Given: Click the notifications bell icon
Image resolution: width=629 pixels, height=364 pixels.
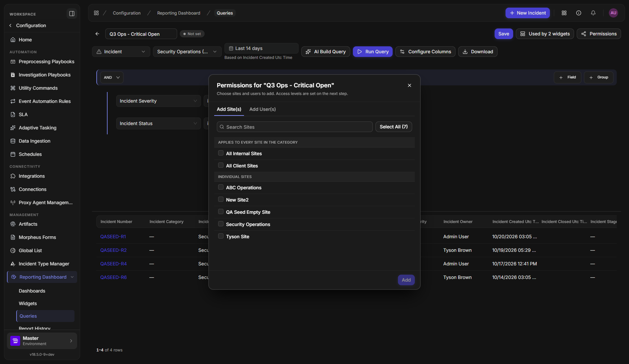Looking at the screenshot, I should [x=593, y=13].
